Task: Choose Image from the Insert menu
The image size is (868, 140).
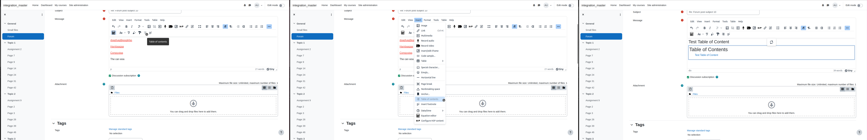Action: click(430, 26)
